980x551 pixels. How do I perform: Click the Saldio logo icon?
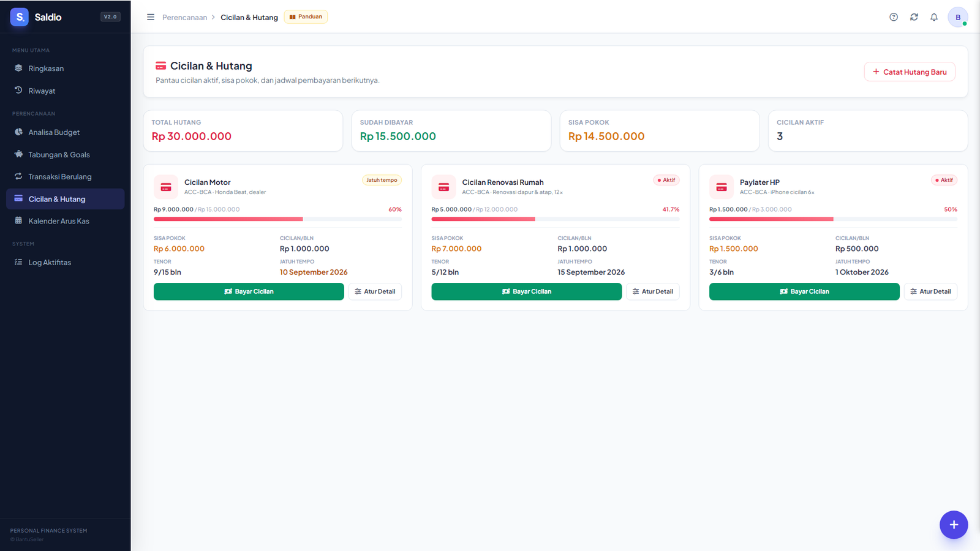point(20,17)
